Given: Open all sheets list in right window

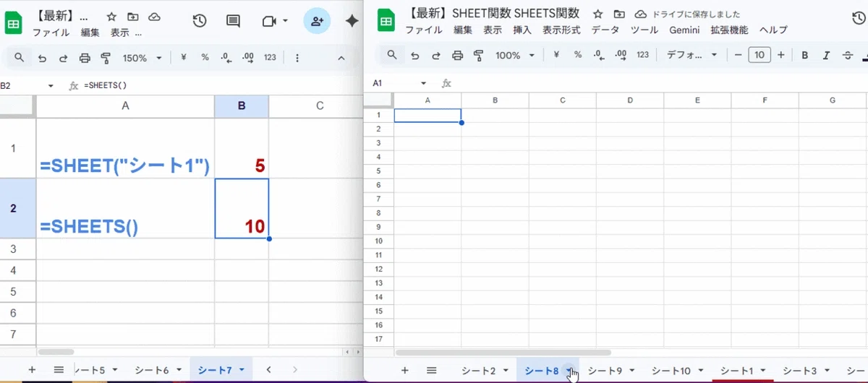Looking at the screenshot, I should 431,370.
